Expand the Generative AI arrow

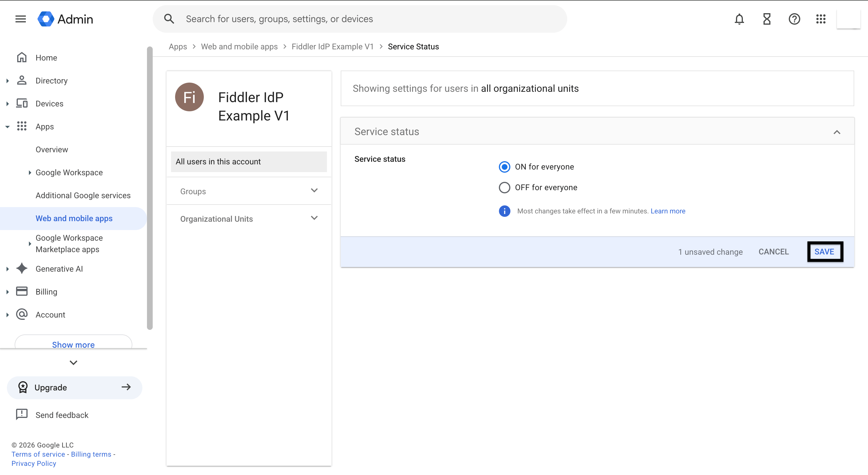[x=7, y=269]
